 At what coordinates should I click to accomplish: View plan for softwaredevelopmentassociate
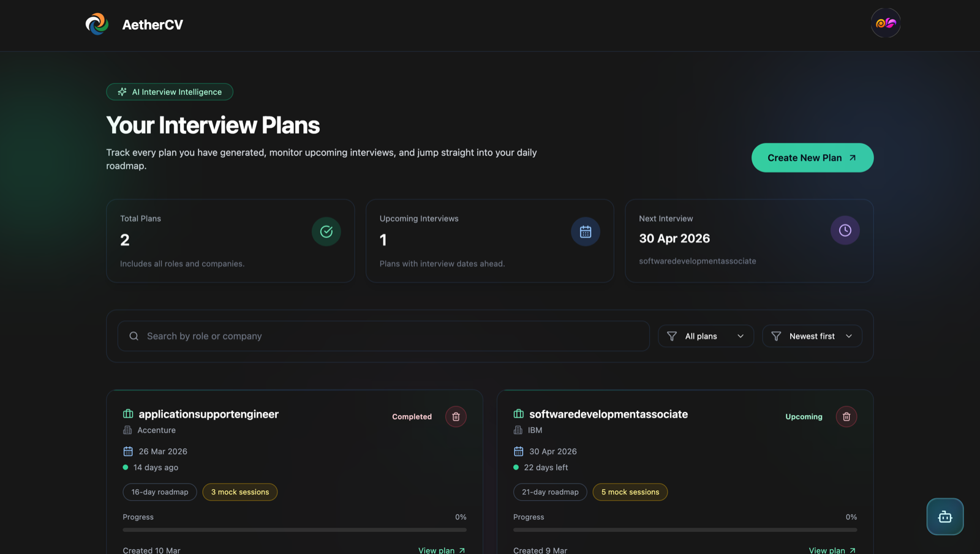pyautogui.click(x=832, y=550)
